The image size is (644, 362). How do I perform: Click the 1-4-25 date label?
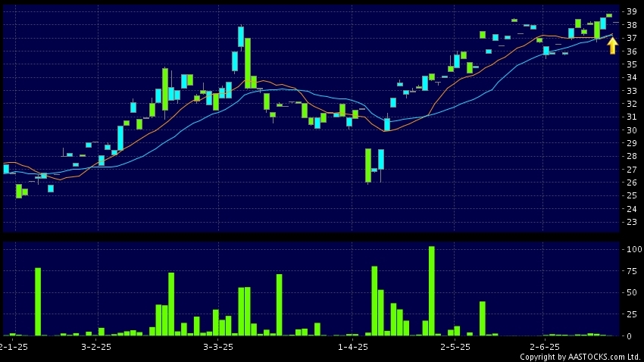tap(353, 347)
